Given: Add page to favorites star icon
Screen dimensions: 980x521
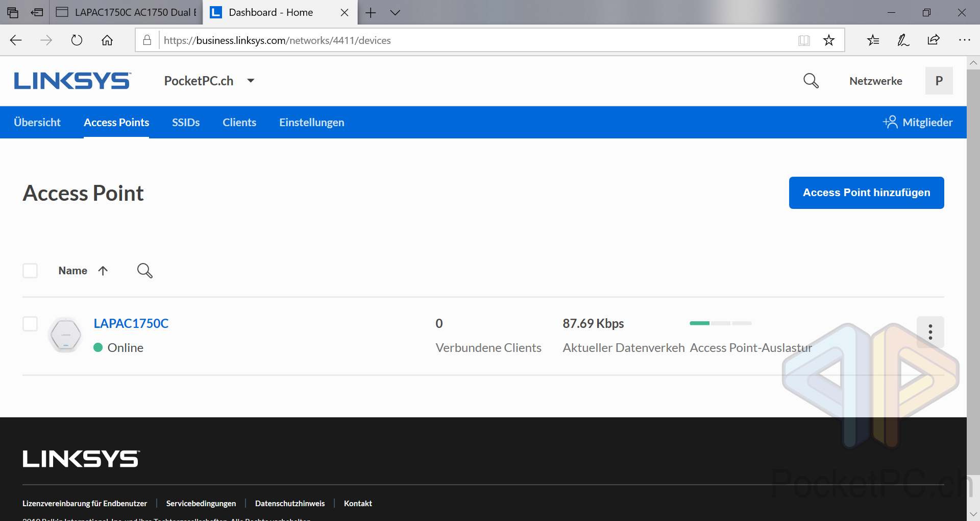Looking at the screenshot, I should tap(829, 40).
